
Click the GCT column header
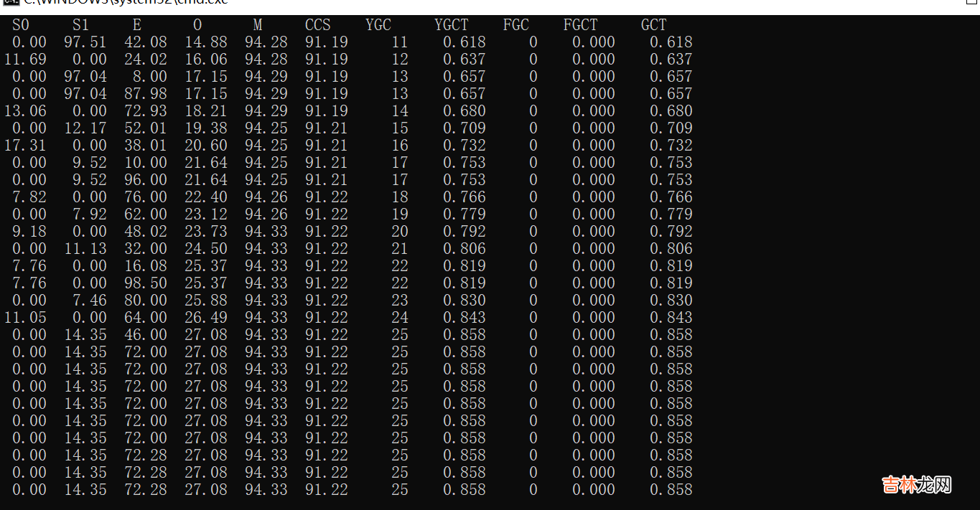pyautogui.click(x=653, y=25)
